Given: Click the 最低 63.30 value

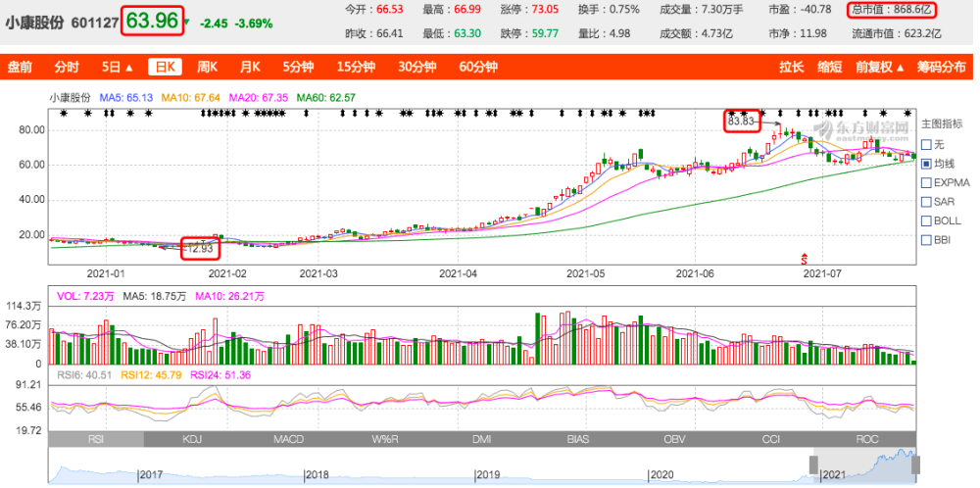Looking at the screenshot, I should [x=452, y=33].
